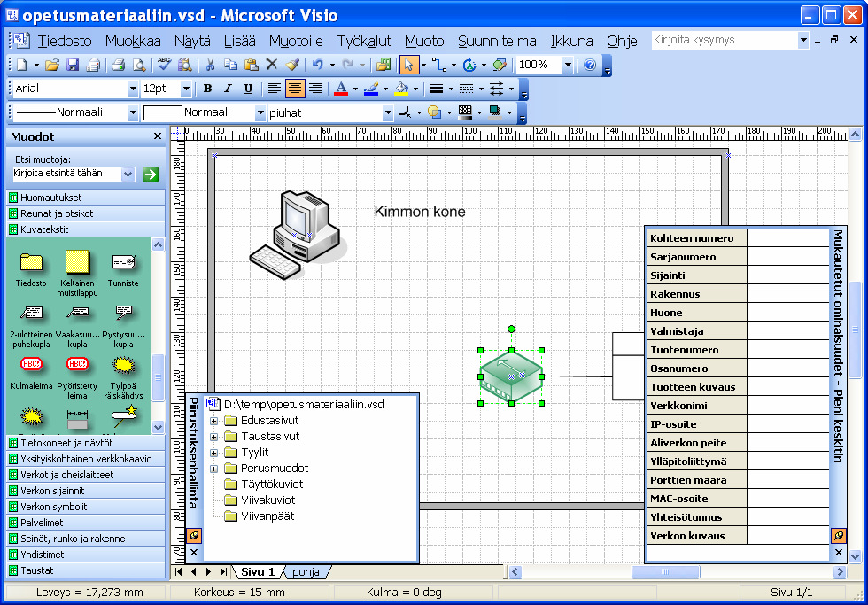This screenshot has width=868, height=605.
Task: Open the Tietokoneet ja näytöt stencil
Action: (x=86, y=443)
